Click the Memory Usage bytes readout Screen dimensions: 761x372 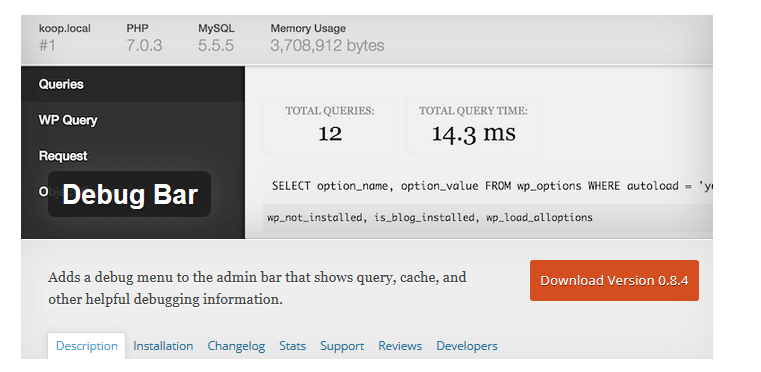pyautogui.click(x=327, y=37)
